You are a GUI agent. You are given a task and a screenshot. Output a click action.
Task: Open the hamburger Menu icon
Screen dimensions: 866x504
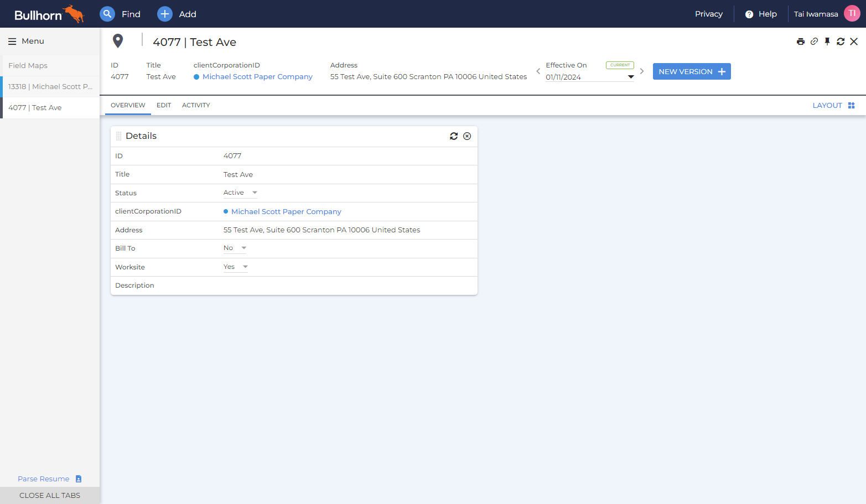click(12, 41)
